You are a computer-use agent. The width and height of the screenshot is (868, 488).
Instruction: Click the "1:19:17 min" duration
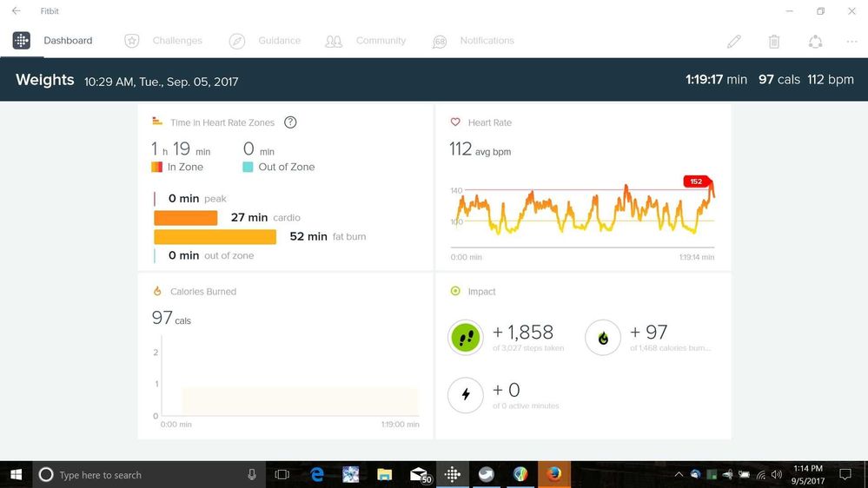(x=716, y=80)
